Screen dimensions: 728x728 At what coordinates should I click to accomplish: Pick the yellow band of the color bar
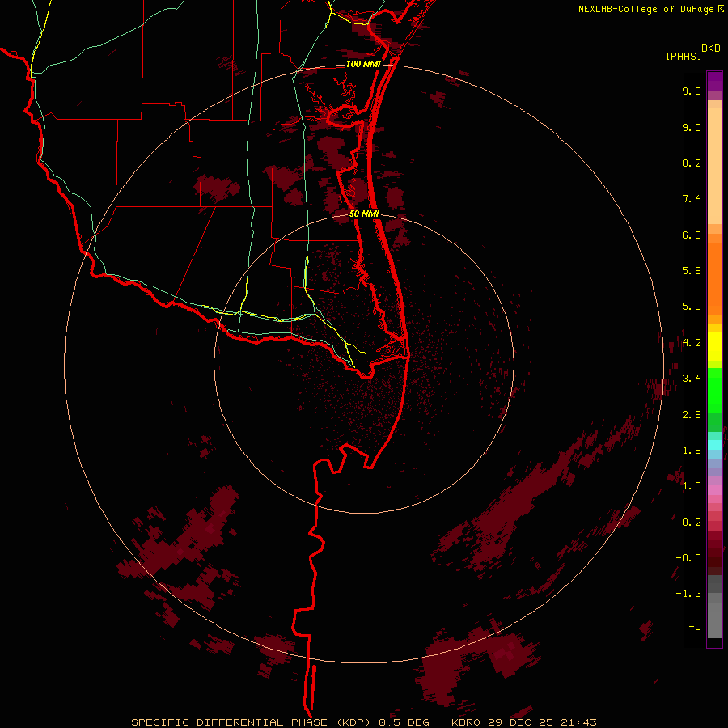click(x=714, y=346)
